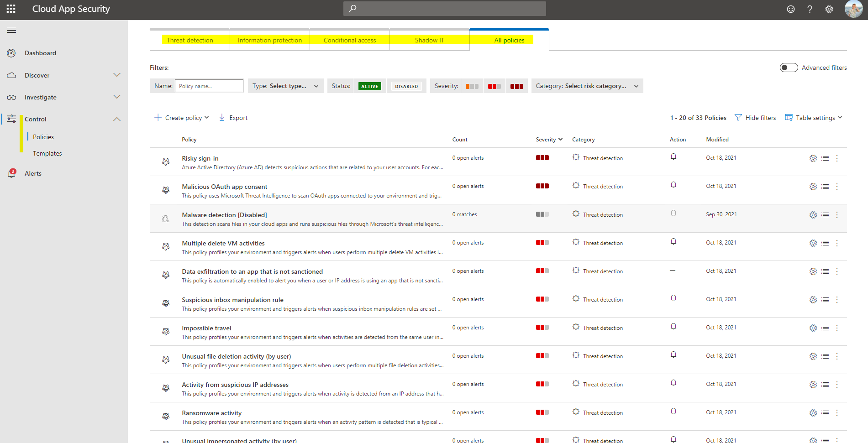Screen dimensions: 868x443
Task: Open the Ransomware activity policy
Action: [212, 413]
